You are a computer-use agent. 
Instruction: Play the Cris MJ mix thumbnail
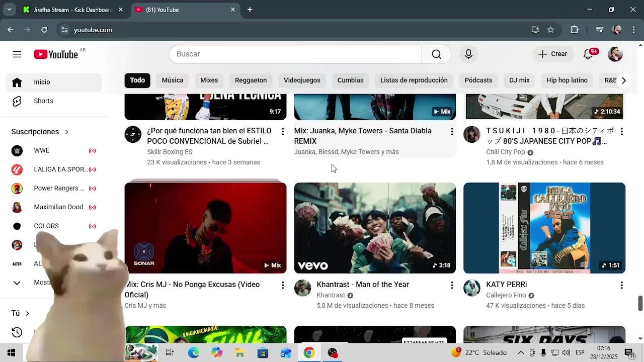pos(205,228)
